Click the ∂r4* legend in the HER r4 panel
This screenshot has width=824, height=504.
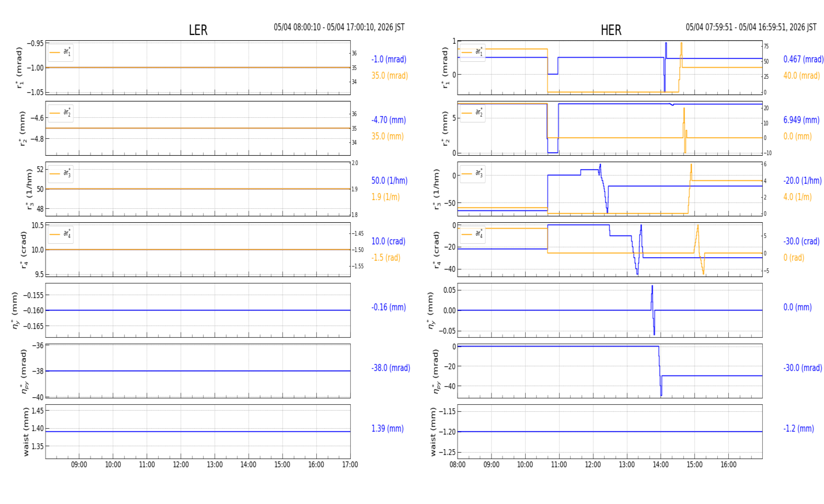click(x=472, y=235)
